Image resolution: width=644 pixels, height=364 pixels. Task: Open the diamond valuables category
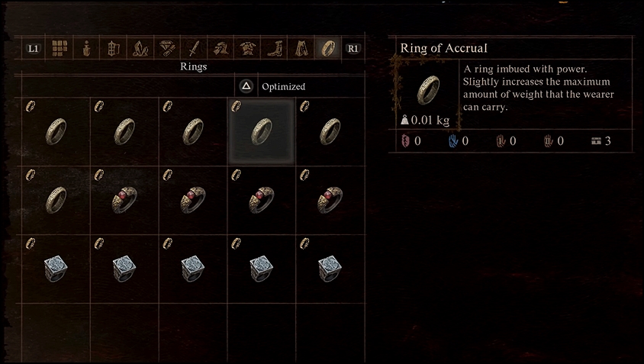[167, 49]
